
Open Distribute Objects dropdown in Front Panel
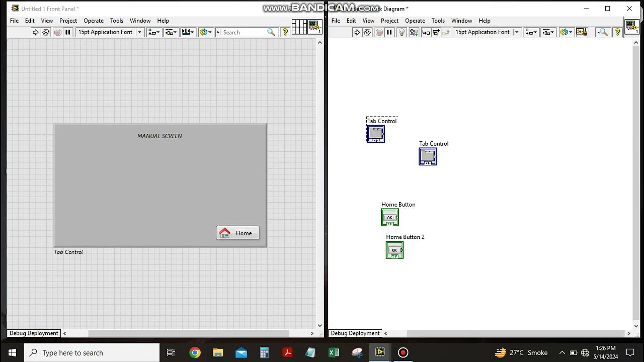[x=171, y=32]
